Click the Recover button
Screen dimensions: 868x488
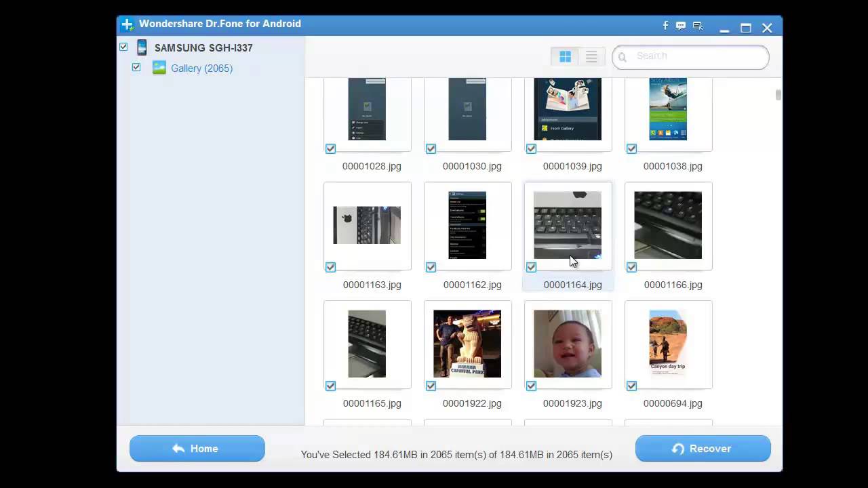(703, 449)
